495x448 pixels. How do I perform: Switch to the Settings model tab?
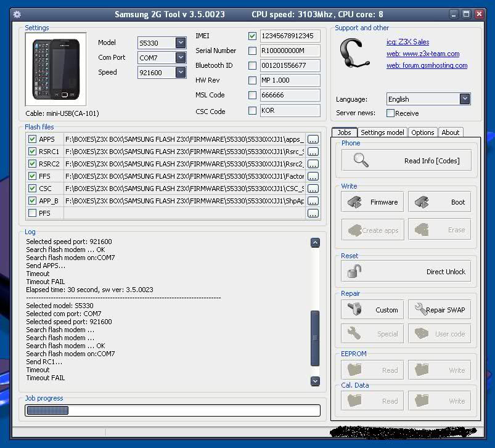click(x=382, y=132)
